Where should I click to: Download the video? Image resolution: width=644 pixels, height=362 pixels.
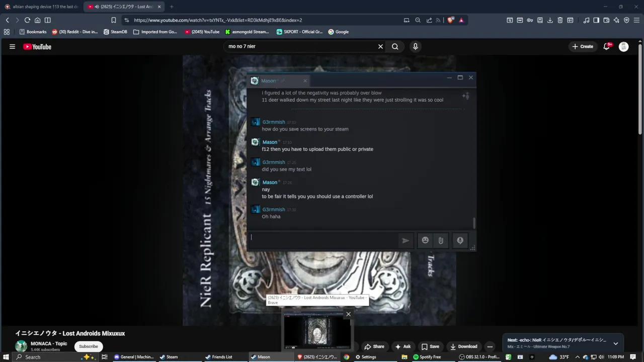(463, 346)
